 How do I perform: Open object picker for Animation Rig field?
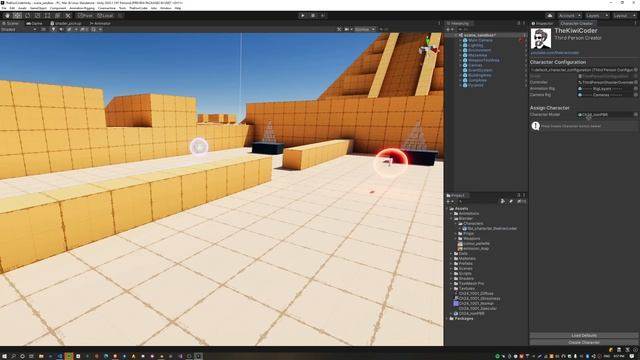pyautogui.click(x=636, y=88)
